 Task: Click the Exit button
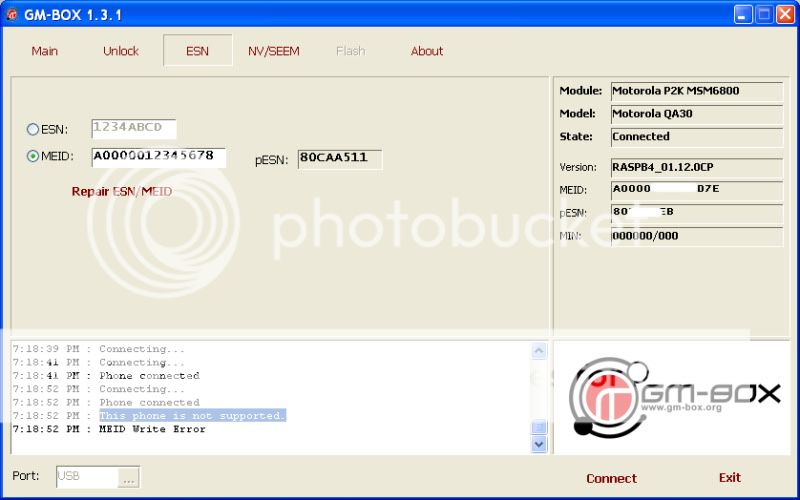click(730, 478)
